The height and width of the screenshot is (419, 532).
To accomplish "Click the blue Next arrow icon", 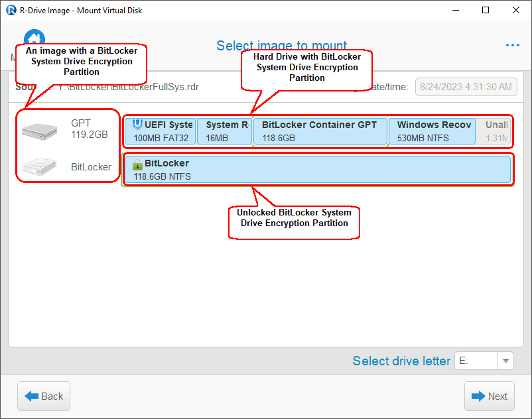I will coord(478,396).
